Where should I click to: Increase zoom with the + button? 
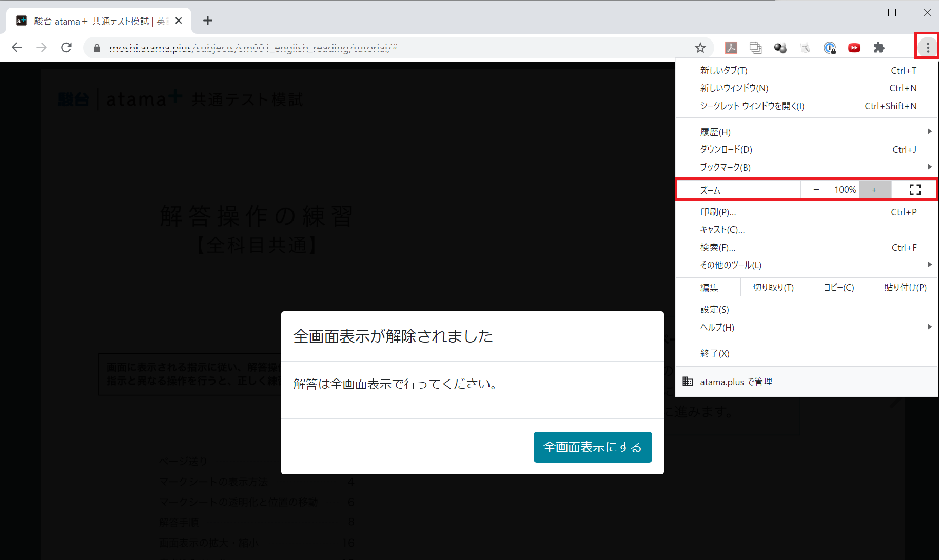(x=874, y=190)
